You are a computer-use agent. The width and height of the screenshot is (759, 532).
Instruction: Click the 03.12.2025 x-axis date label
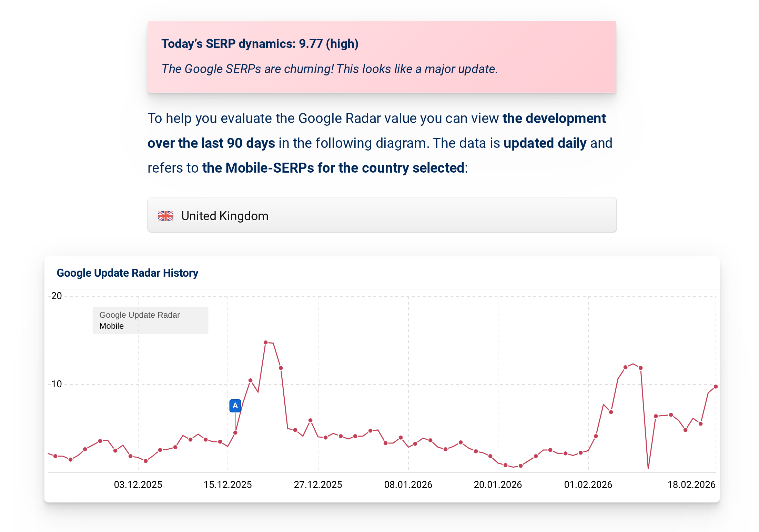pos(138,484)
